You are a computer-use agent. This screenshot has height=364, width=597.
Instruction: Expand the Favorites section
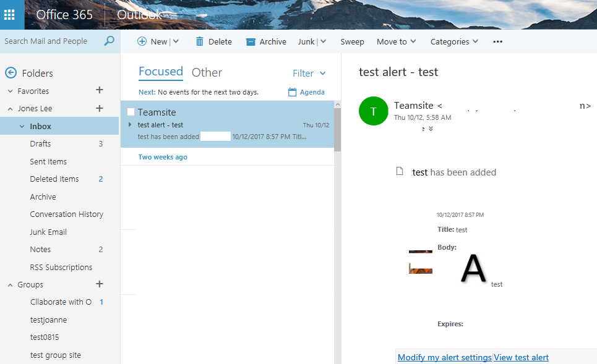coord(11,91)
